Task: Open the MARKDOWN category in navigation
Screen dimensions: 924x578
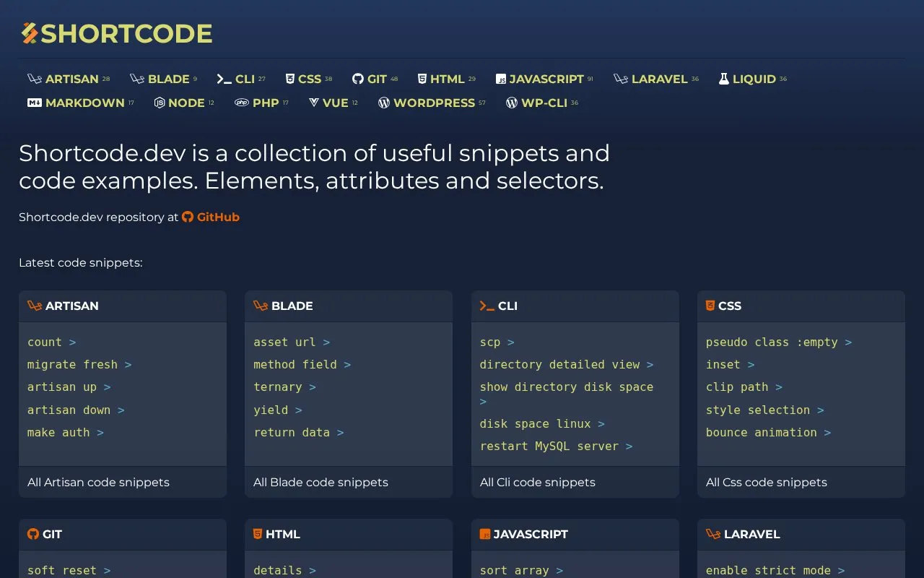Action: (81, 103)
